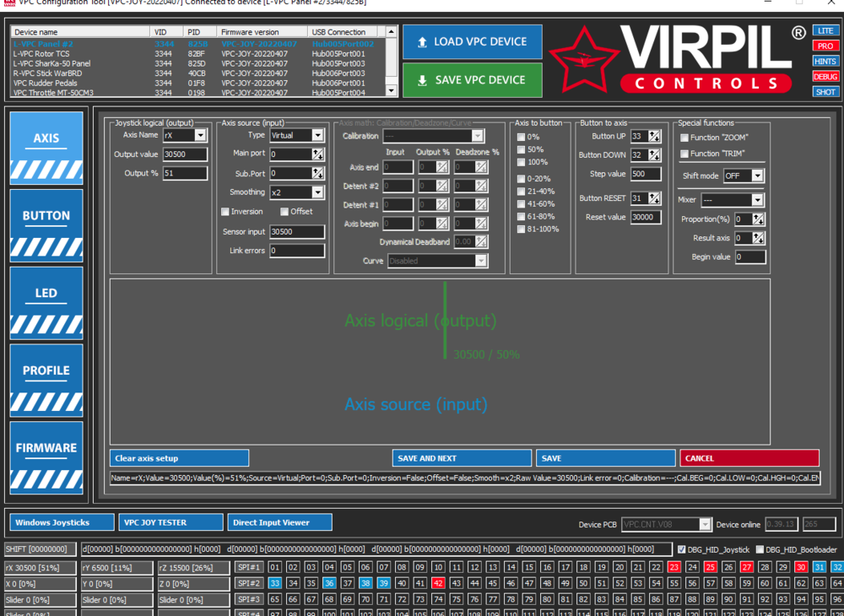Select VPC Rudder Pedals device row

[198, 83]
